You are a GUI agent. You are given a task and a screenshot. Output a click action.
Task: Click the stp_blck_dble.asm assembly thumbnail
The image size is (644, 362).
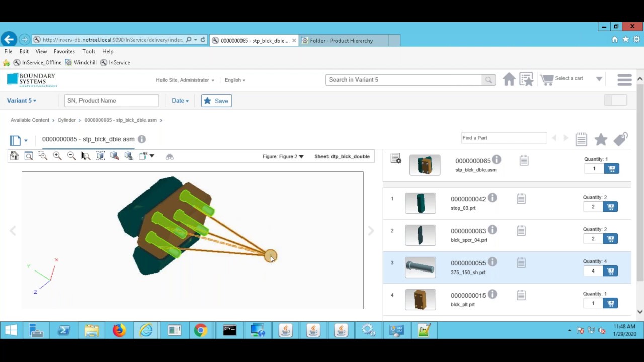(x=425, y=165)
